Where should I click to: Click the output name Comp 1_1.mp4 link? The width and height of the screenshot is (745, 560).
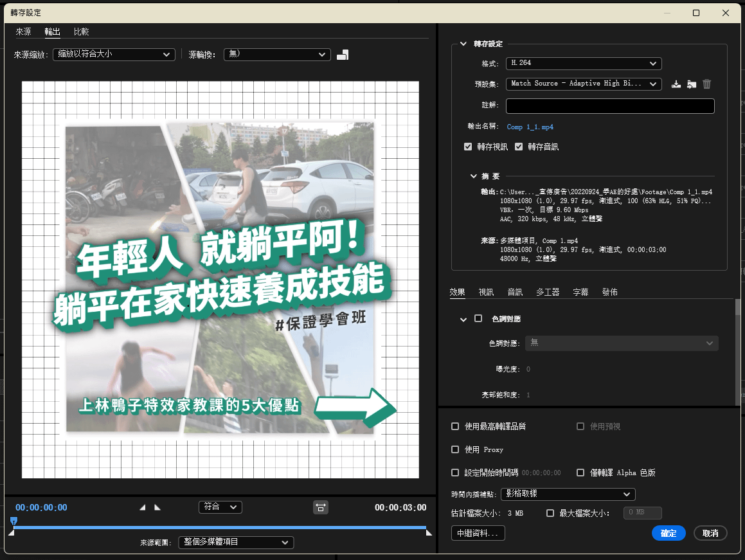point(530,127)
